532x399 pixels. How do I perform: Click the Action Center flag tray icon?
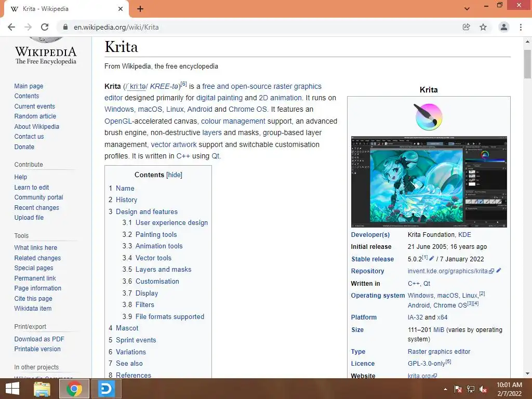pyautogui.click(x=458, y=389)
